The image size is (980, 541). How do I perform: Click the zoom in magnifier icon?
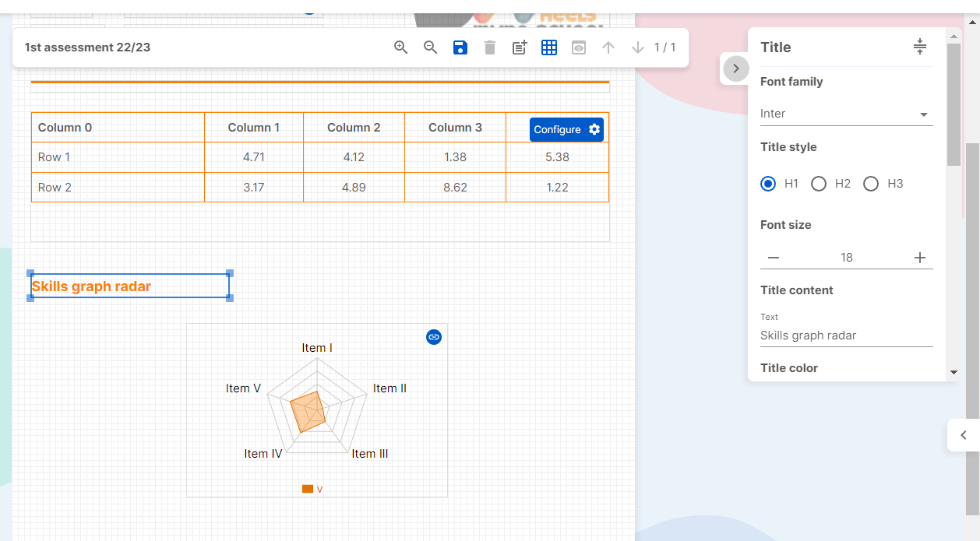pyautogui.click(x=400, y=47)
